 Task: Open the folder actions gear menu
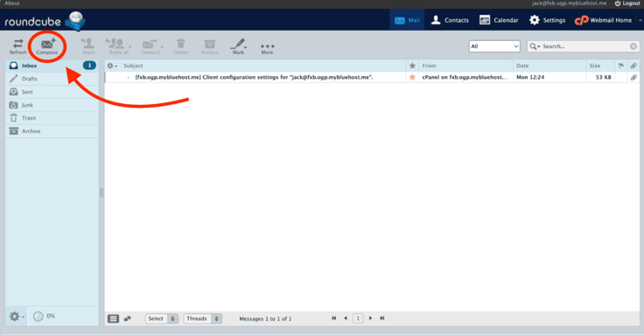(17, 316)
